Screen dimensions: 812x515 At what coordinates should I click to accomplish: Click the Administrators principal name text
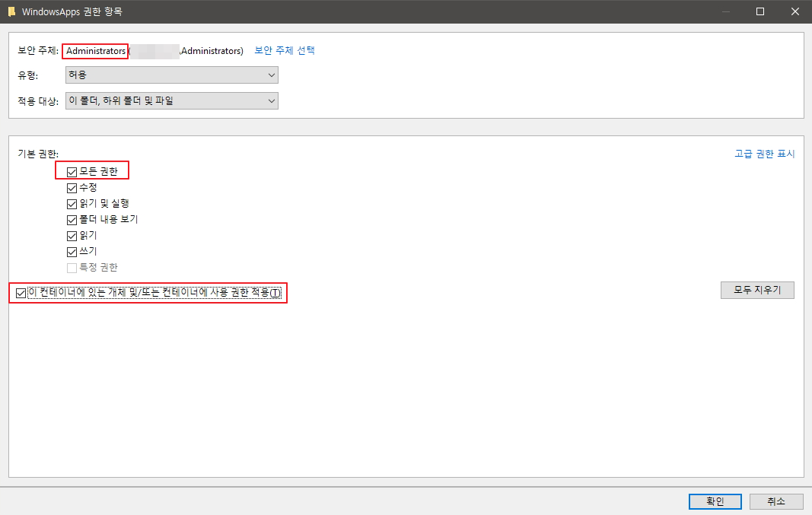pos(96,51)
